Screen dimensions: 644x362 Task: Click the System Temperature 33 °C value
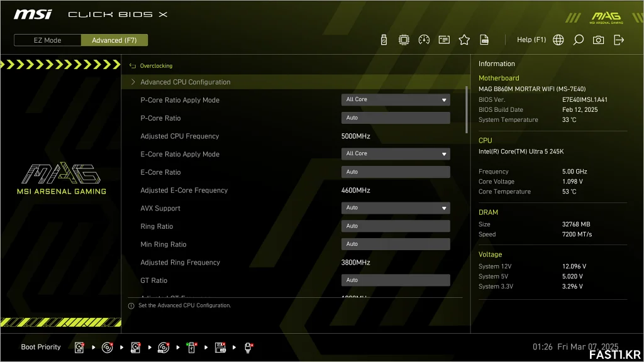(x=569, y=120)
